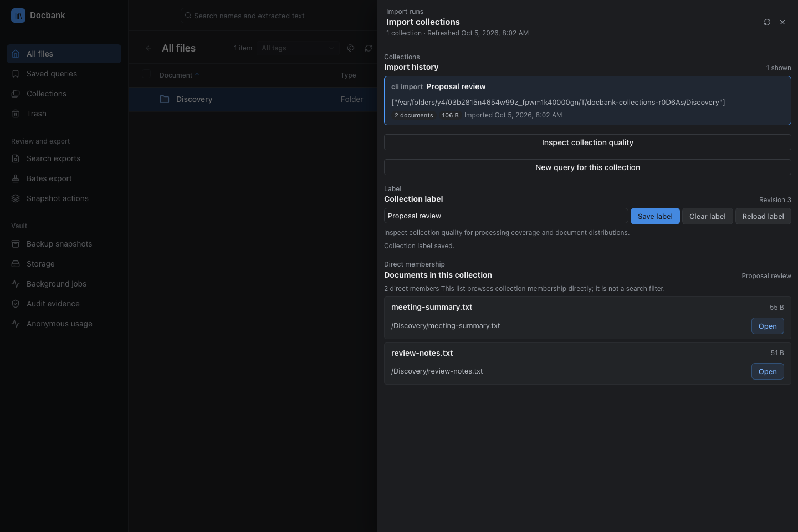Sort by the Document column header

[x=179, y=75]
